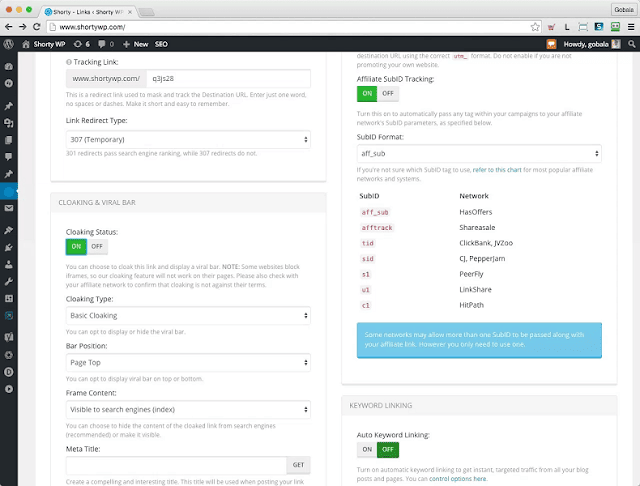Viewport: 640px width, 486px height.
Task: Click the 'afftrack' SubID code
Action: pyautogui.click(x=377, y=228)
